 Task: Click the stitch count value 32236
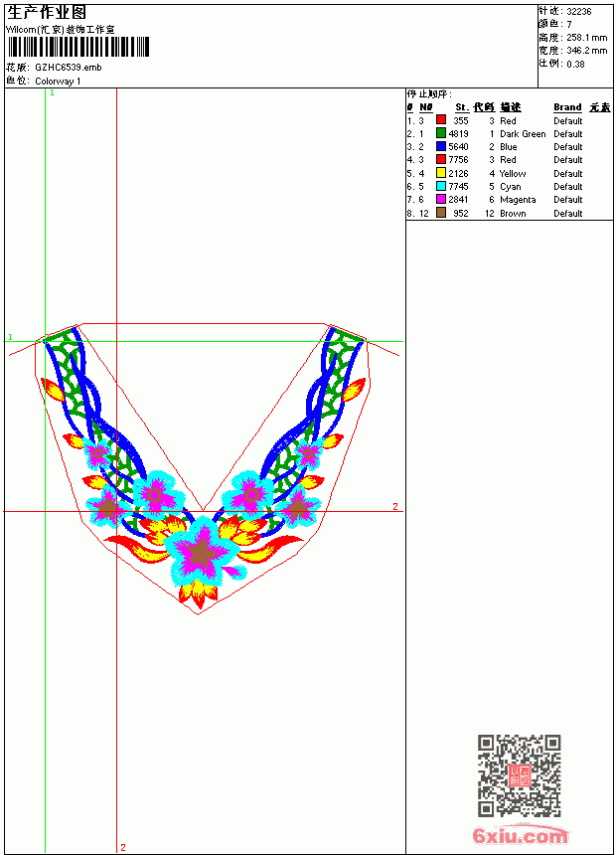pos(579,12)
